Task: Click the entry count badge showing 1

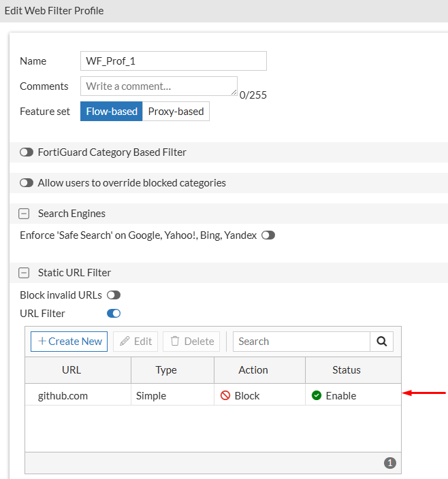Action: coord(390,463)
